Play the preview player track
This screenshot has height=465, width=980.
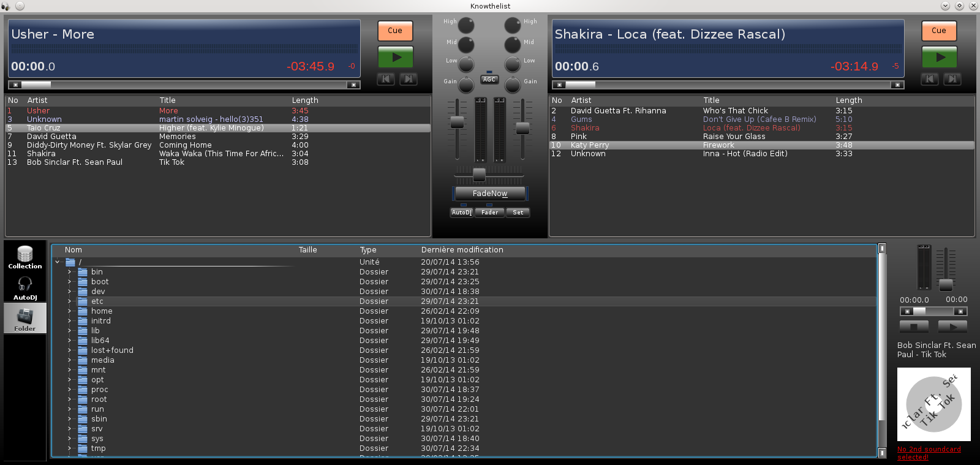(x=952, y=327)
